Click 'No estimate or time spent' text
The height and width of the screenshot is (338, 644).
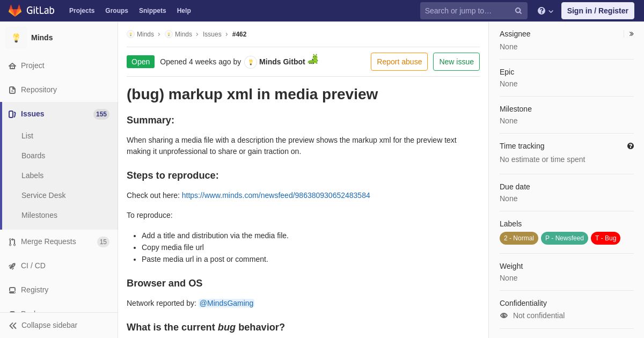pos(542,159)
